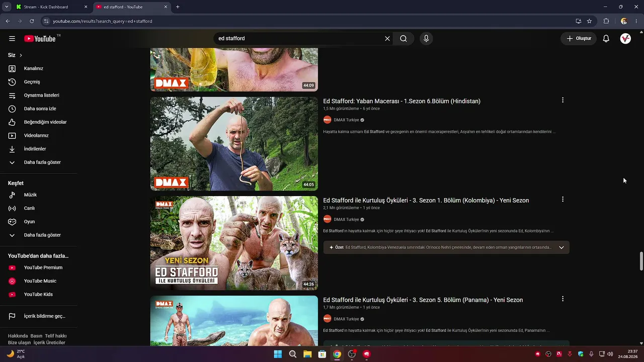Go back in Chrome
This screenshot has width=644, height=362.
8,21
